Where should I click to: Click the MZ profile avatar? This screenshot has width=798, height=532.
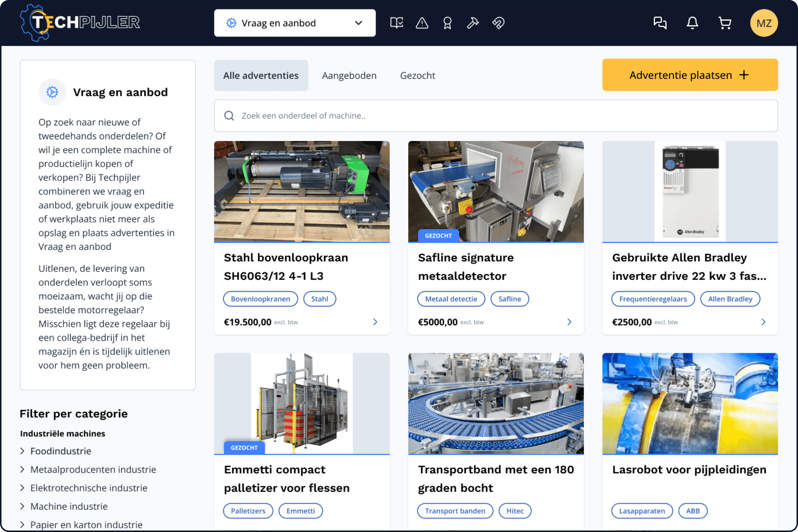pos(764,23)
